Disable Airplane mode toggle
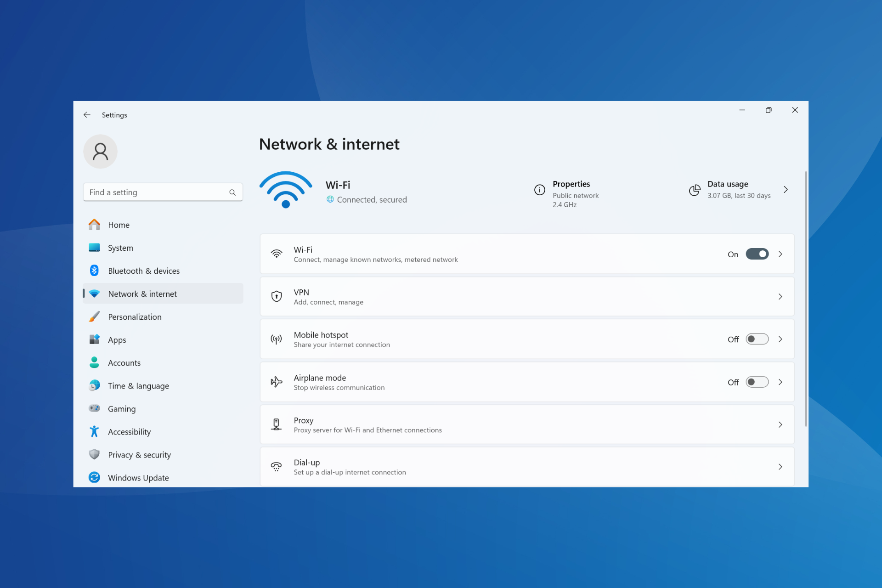Viewport: 882px width, 588px height. click(756, 382)
